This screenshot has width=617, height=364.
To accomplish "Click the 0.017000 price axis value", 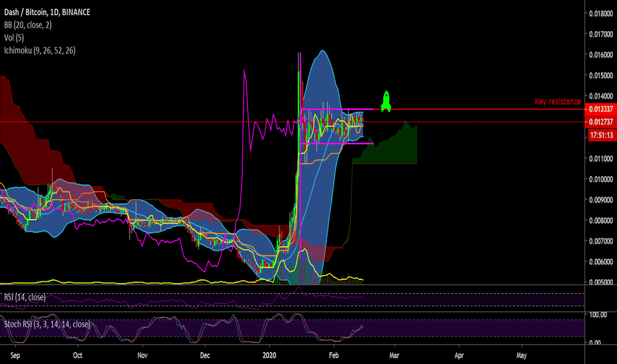I will coord(601,34).
